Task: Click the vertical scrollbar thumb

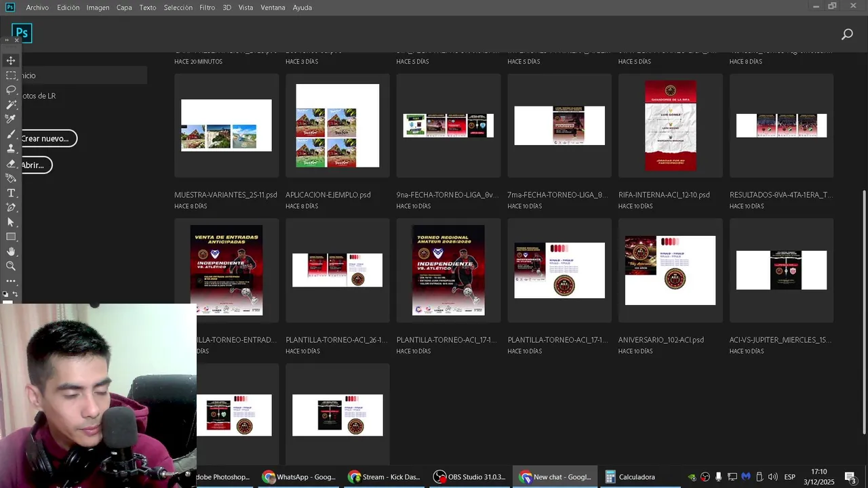Action: pos(864,312)
